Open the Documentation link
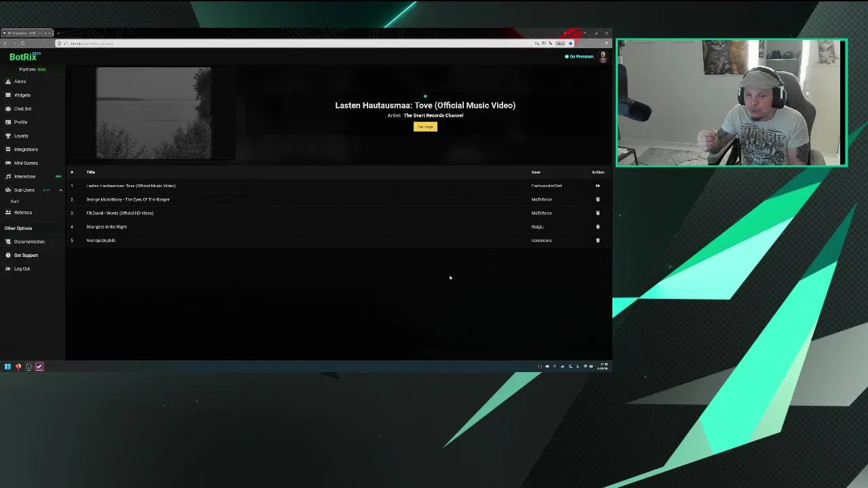The width and height of the screenshot is (868, 488). tap(29, 241)
